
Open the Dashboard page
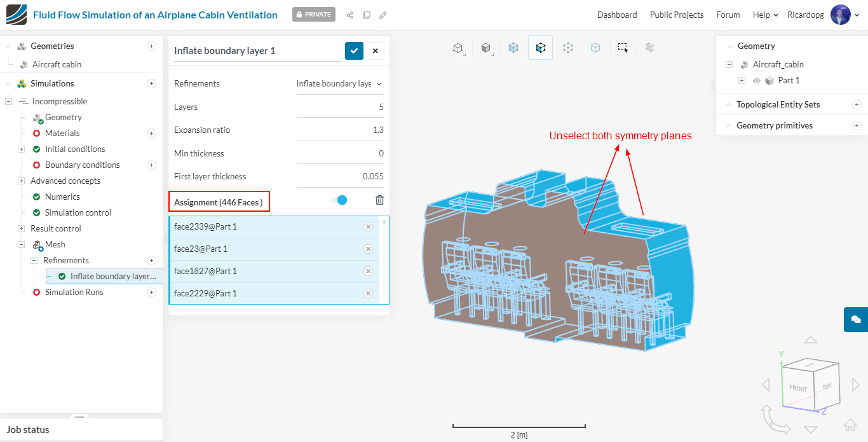coord(617,15)
